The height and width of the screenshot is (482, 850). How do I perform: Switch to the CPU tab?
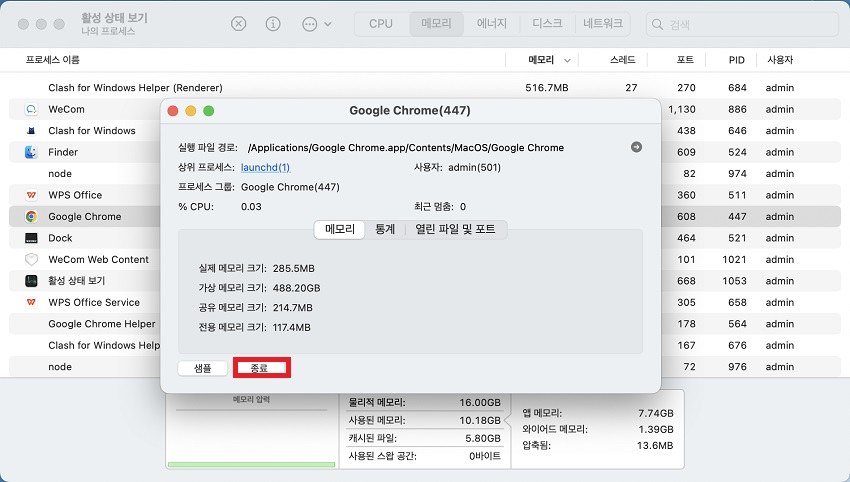coord(381,24)
